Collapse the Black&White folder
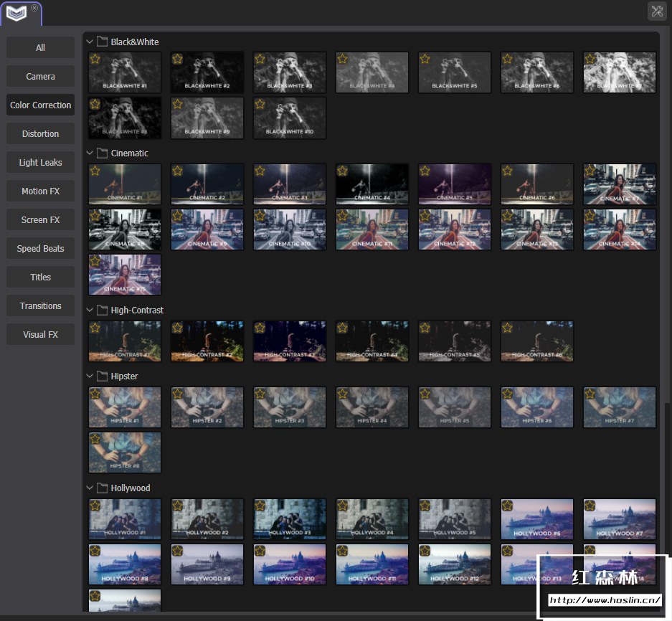Screen dimensions: 672x621 click(90, 42)
